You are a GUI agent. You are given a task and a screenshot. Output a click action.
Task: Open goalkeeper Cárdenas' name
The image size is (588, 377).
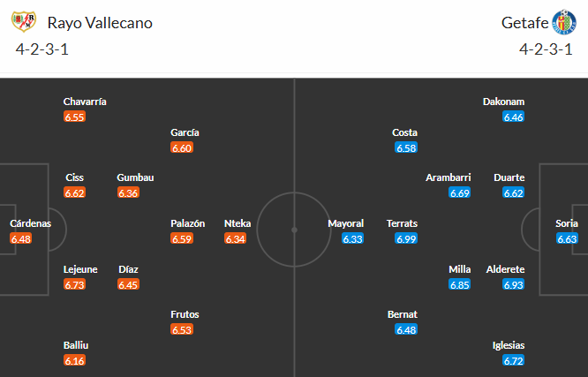[30, 223]
